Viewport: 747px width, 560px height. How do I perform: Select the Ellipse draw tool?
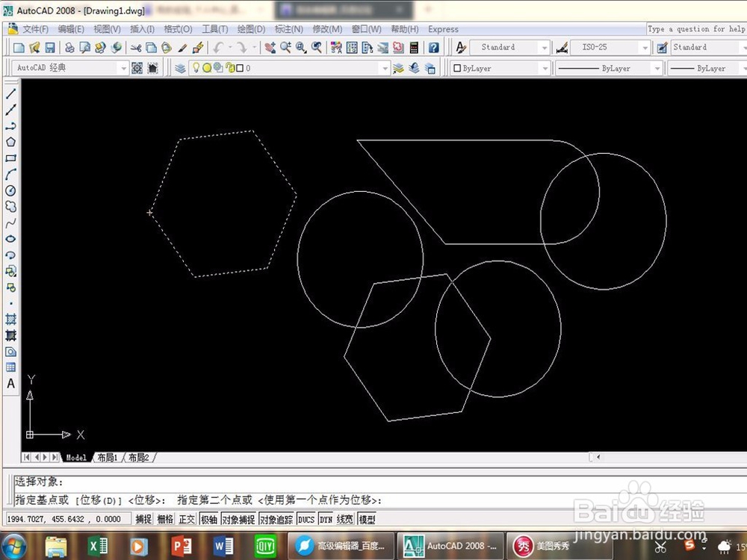click(x=10, y=239)
